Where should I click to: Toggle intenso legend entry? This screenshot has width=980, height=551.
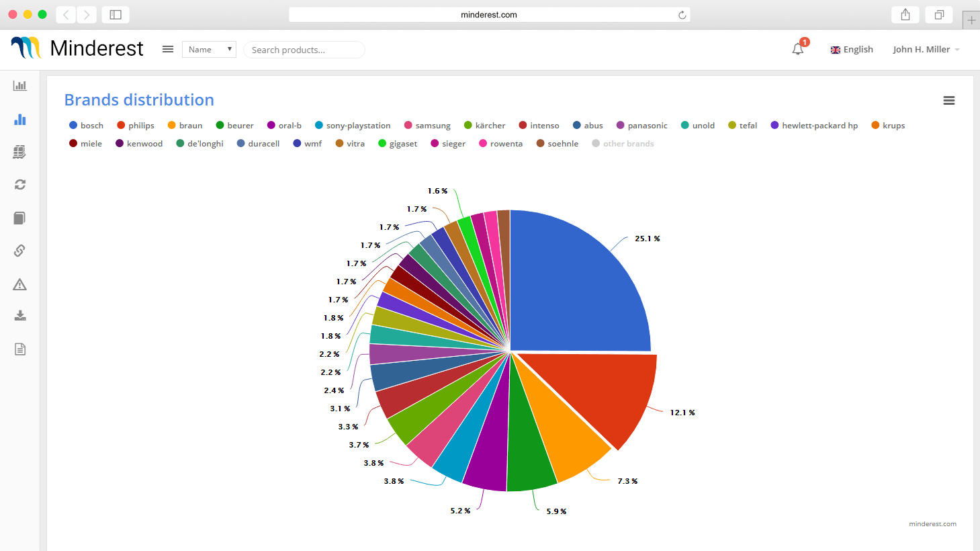[539, 126]
